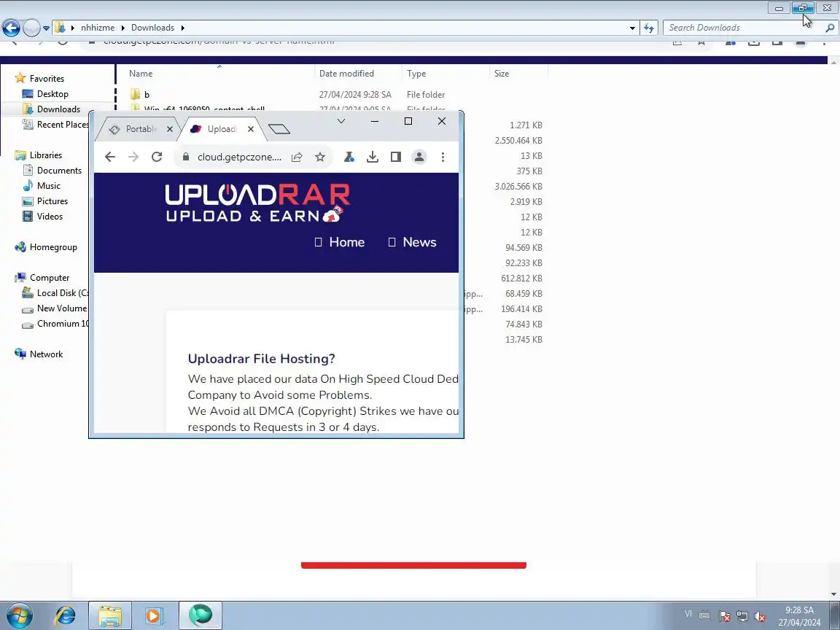Go back in Chrome window
Image resolution: width=840 pixels, height=630 pixels.
[x=110, y=157]
